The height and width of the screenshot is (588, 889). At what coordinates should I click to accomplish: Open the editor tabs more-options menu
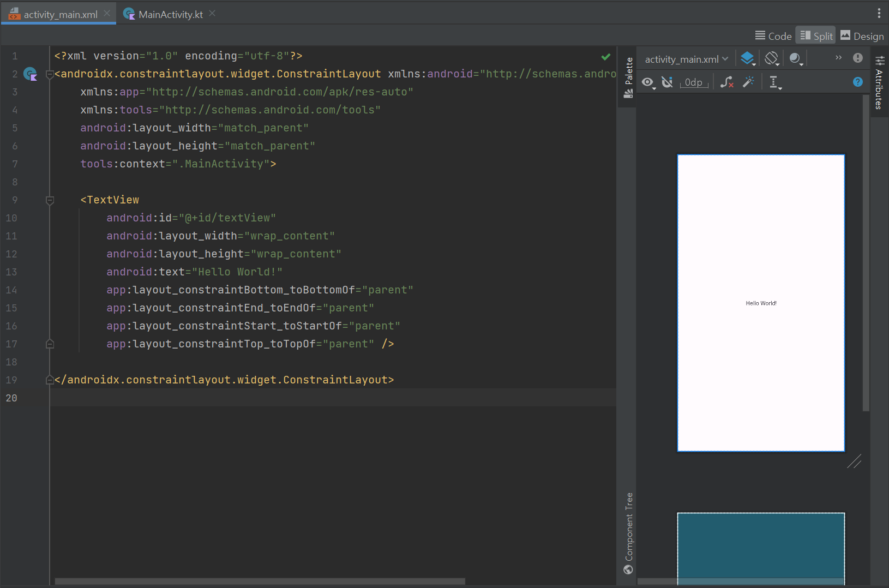click(879, 13)
